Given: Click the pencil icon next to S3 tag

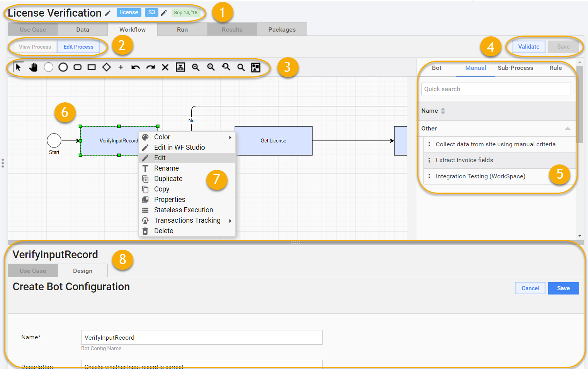Looking at the screenshot, I should [164, 13].
